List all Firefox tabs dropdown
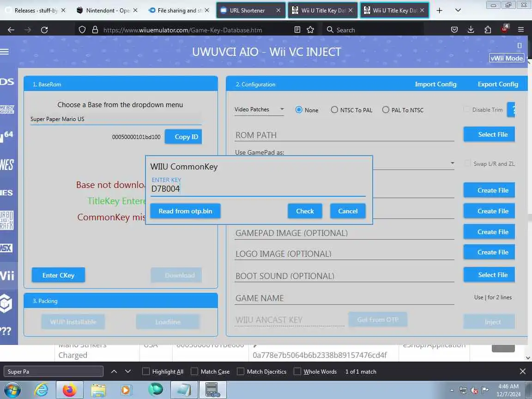Image resolution: width=532 pixels, height=399 pixels. point(458,11)
